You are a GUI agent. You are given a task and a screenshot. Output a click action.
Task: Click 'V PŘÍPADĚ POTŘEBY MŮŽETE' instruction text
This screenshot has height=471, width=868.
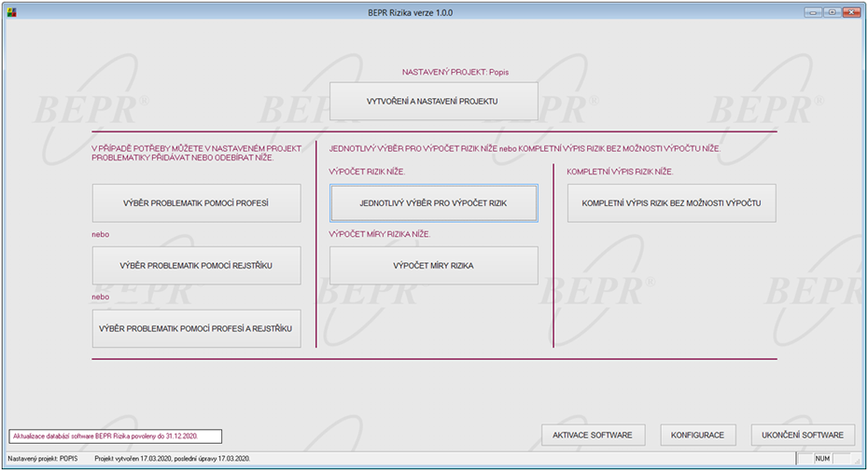[197, 153]
